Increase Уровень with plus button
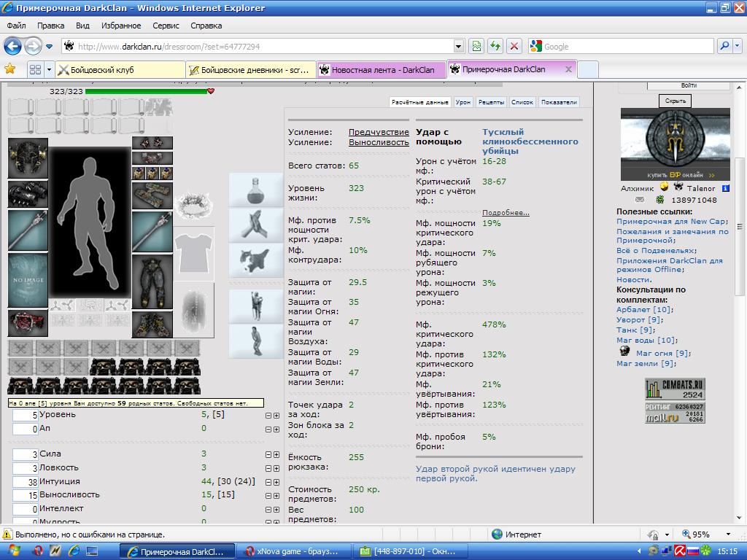Screen dimensions: 747x560 [276, 416]
